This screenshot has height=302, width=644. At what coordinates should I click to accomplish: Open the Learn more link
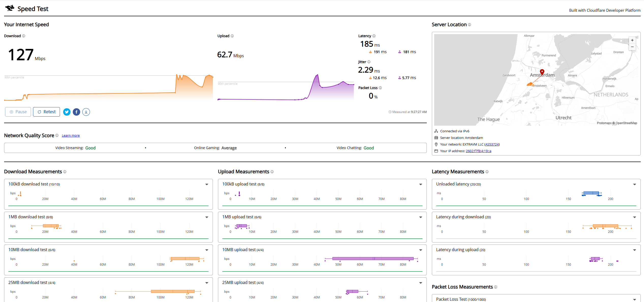point(71,136)
